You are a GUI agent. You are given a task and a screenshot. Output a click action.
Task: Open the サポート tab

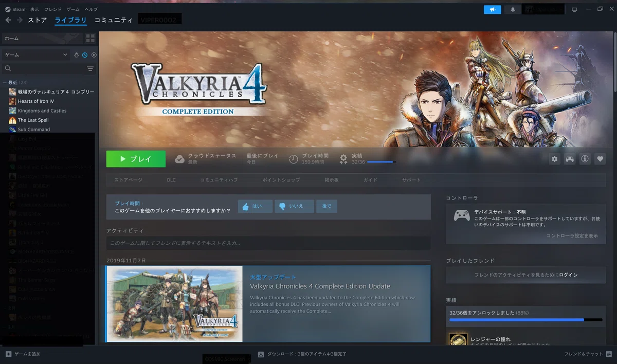(411, 180)
